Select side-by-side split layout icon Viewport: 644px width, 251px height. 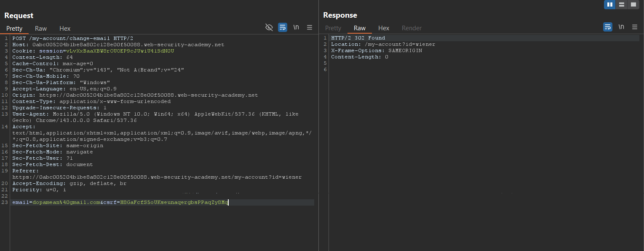point(609,5)
